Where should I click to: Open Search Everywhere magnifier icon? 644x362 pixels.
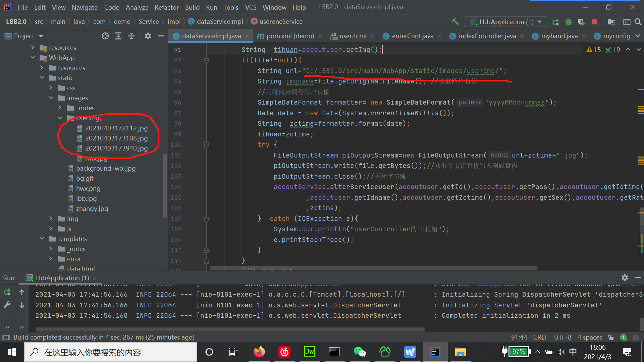[x=638, y=22]
